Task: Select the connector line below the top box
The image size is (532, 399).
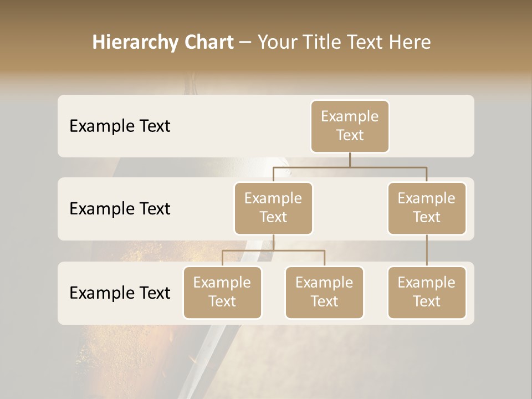Action: [x=350, y=160]
